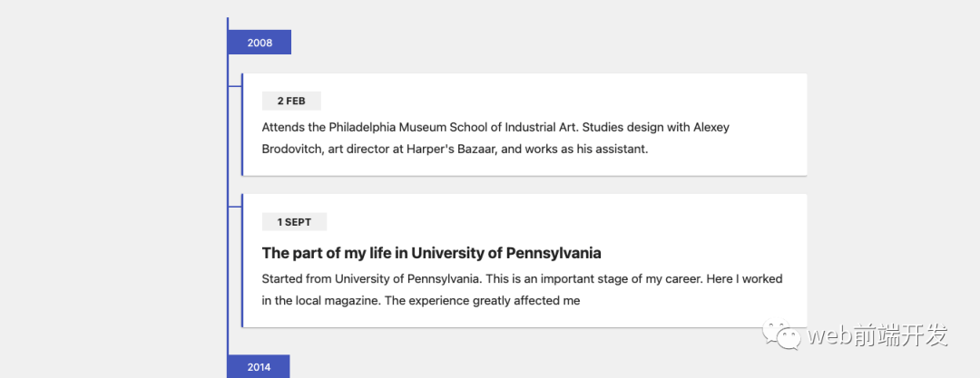This screenshot has height=378, width=980.
Task: Click the timeline line above the 2008 marker
Action: (x=228, y=24)
